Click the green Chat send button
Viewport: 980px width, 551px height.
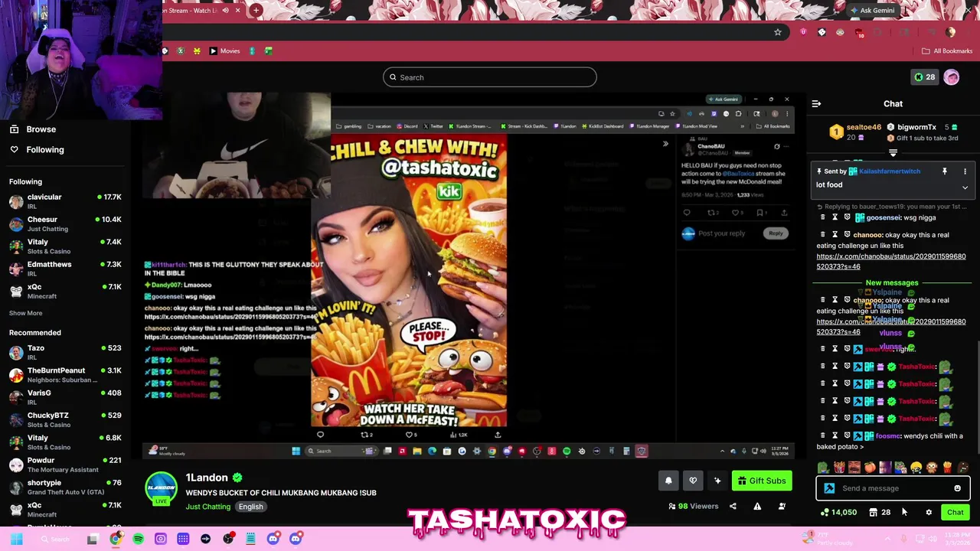955,512
